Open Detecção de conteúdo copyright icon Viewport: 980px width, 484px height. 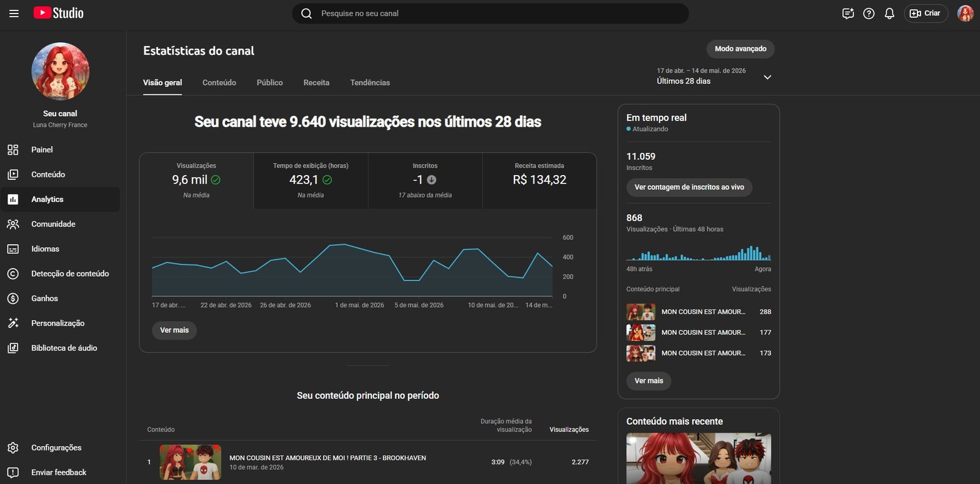click(13, 274)
